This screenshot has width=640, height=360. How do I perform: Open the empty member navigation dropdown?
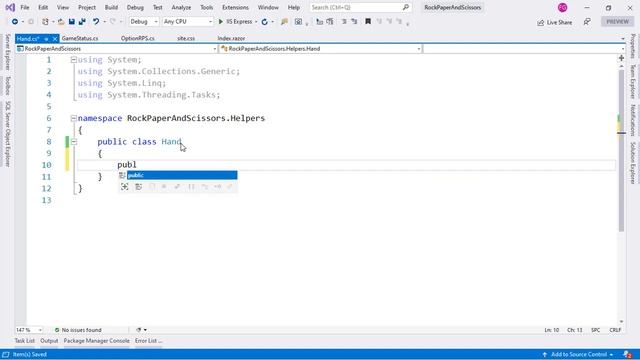[x=524, y=49]
